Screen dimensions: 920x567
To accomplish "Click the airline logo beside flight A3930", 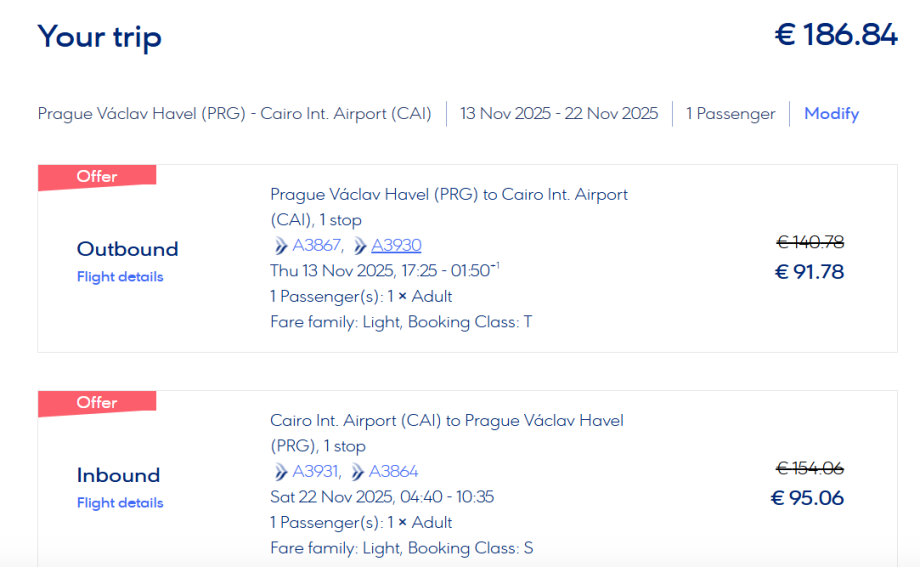I will (360, 246).
